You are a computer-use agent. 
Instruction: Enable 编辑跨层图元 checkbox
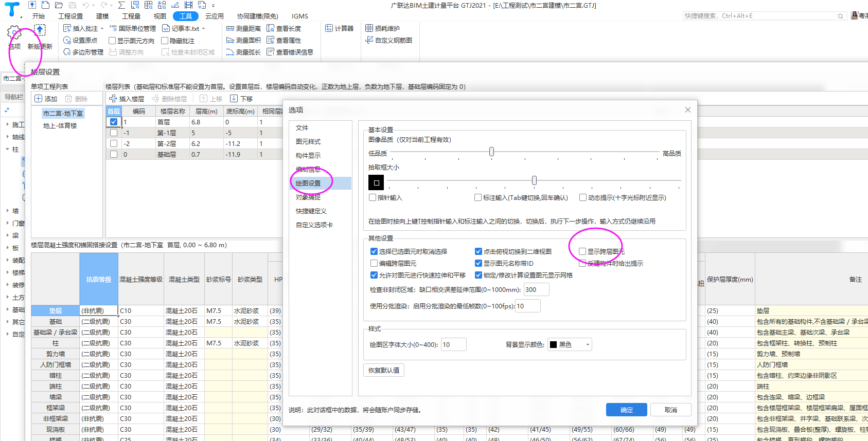[x=374, y=263]
